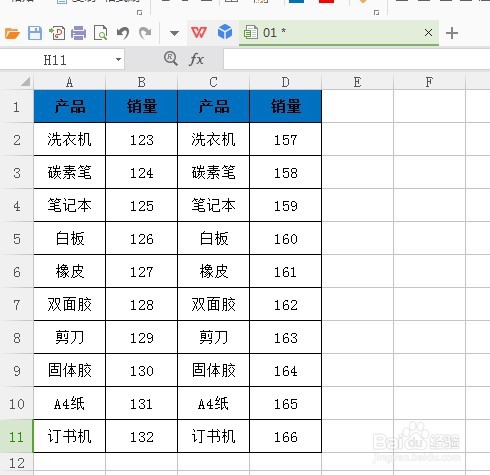Select cell A2 洗衣机
Image resolution: width=490 pixels, height=475 pixels.
pos(69,139)
